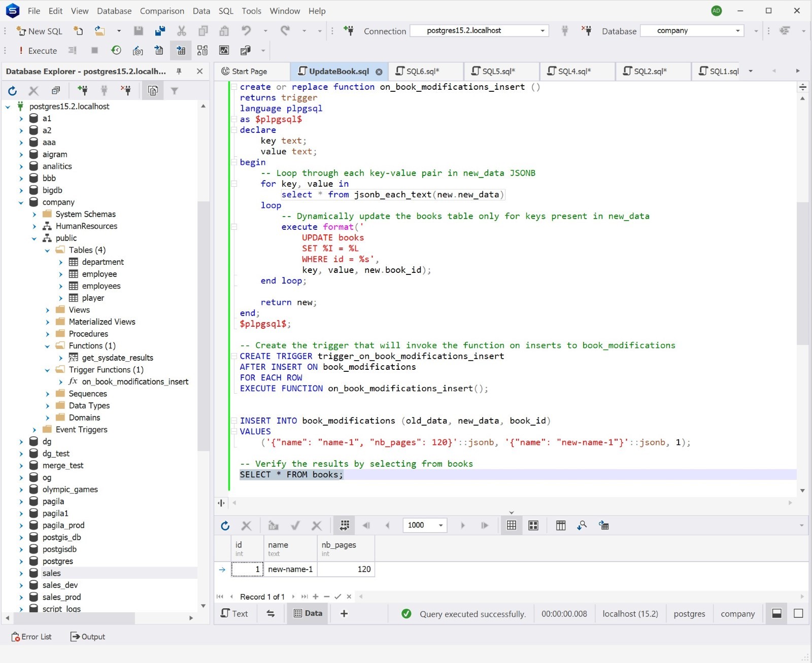812x663 pixels.
Task: Open the Database dropdown showing company
Action: 692,31
